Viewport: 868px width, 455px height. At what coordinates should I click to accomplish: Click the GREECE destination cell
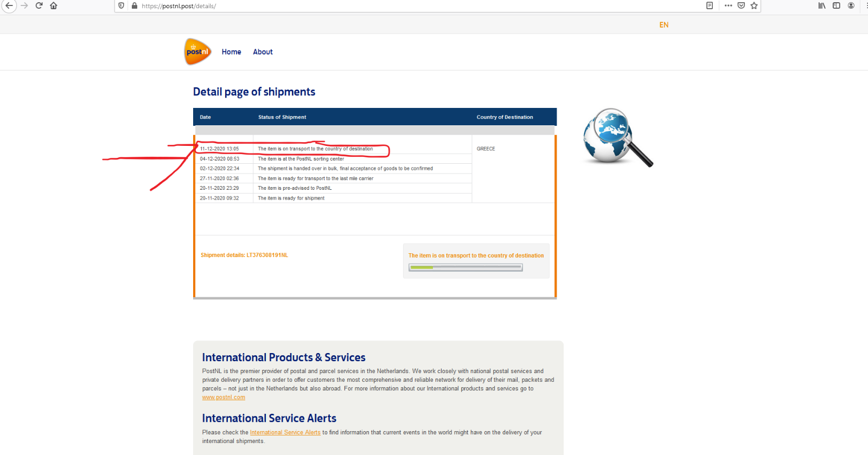tap(486, 149)
